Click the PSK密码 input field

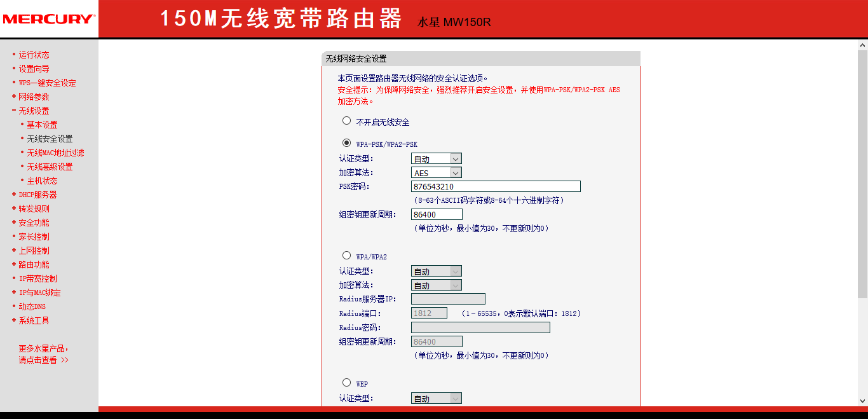(496, 186)
